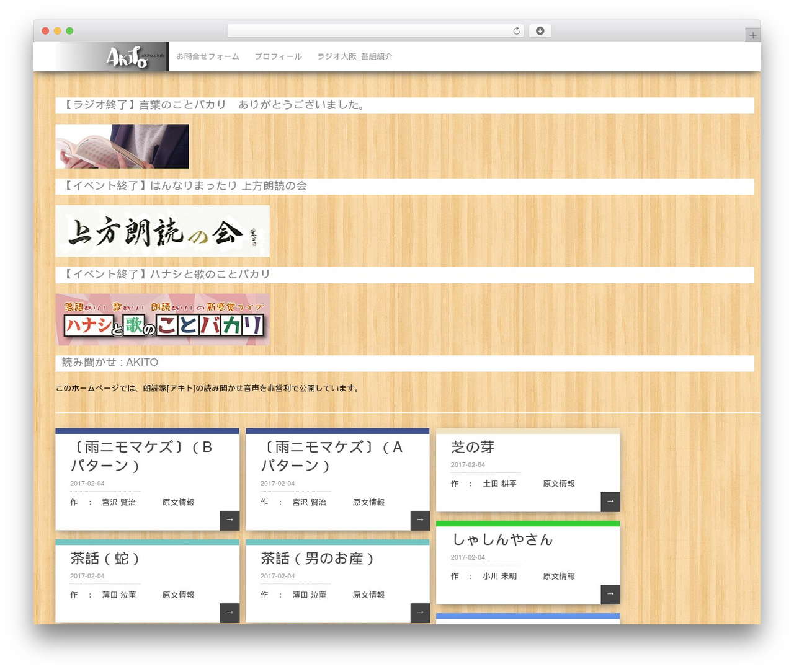Click arrow button on 〔雨ニモマケズ〕(Aパターン) card
Image resolution: width=794 pixels, height=672 pixels.
tap(420, 520)
